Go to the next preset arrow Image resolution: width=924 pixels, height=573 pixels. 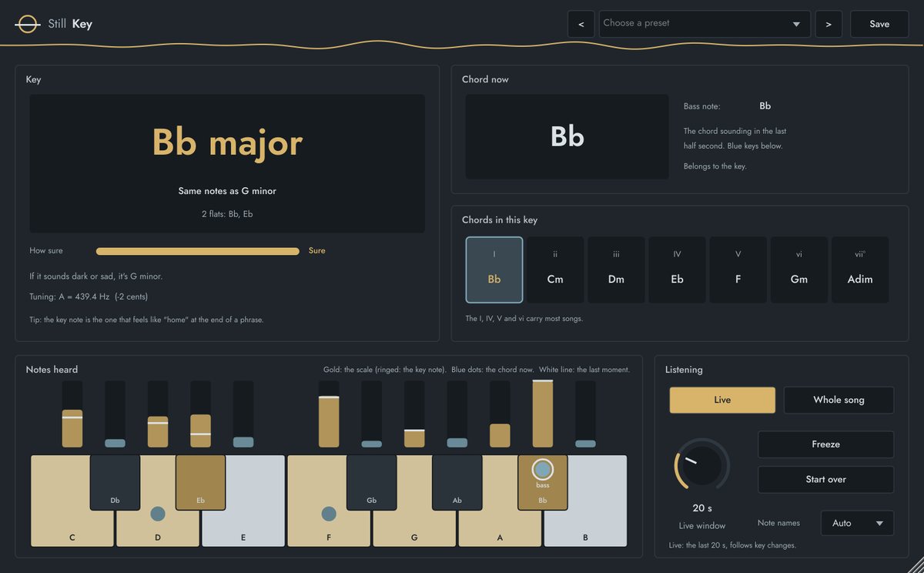829,24
